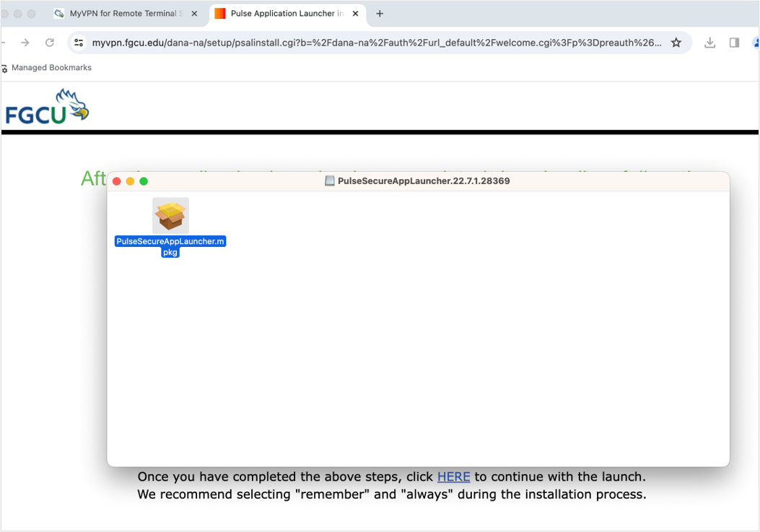Image resolution: width=760 pixels, height=532 pixels.
Task: Close the Pulse Application Launcher tab
Action: pos(355,14)
